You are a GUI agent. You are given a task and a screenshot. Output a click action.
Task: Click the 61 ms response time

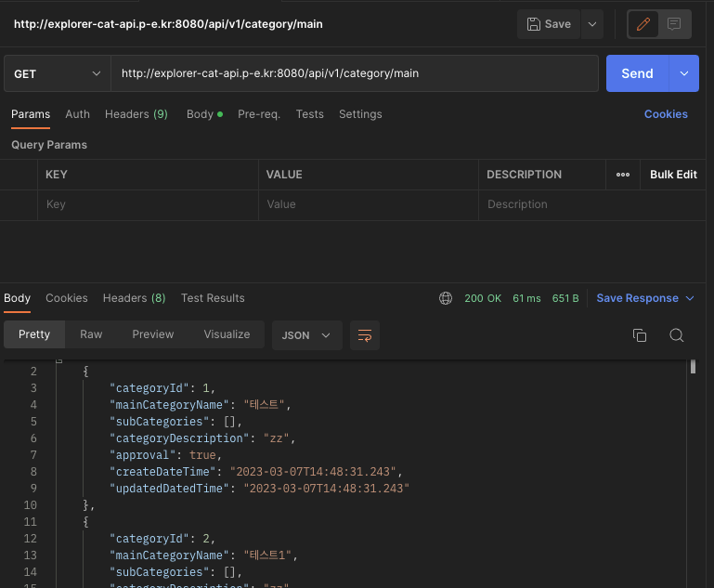click(x=526, y=298)
